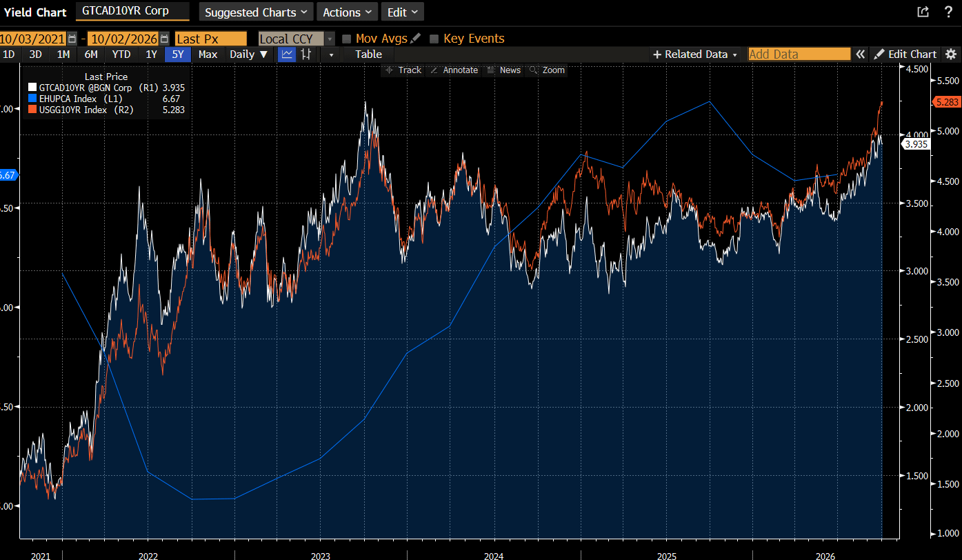Click the Add Data input field
The width and height of the screenshot is (962, 560).
[799, 54]
